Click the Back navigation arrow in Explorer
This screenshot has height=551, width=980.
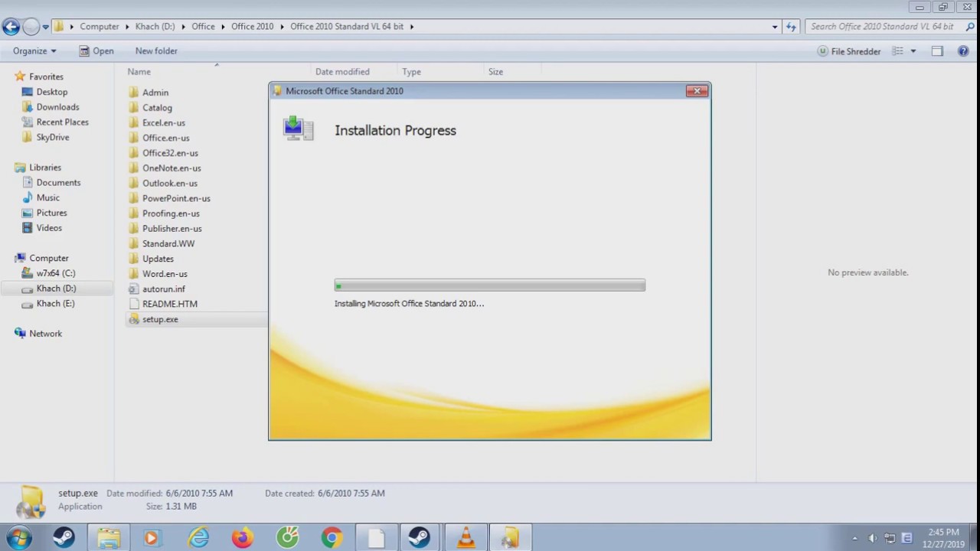[11, 27]
